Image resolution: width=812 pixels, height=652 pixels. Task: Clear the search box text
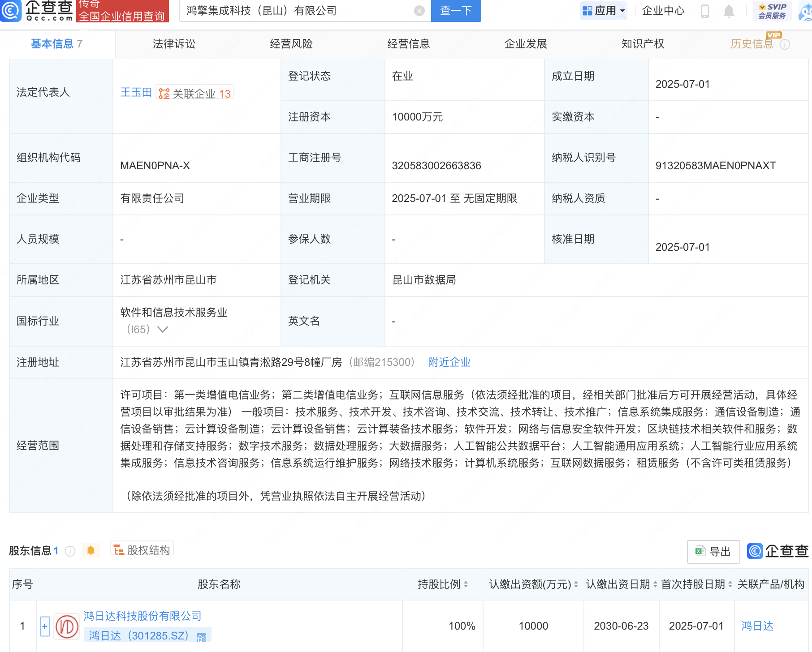coord(419,11)
